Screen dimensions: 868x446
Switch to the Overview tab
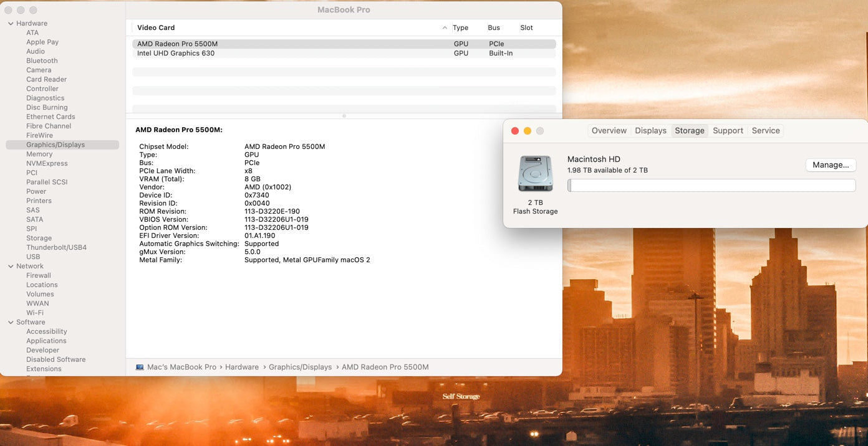pyautogui.click(x=609, y=131)
